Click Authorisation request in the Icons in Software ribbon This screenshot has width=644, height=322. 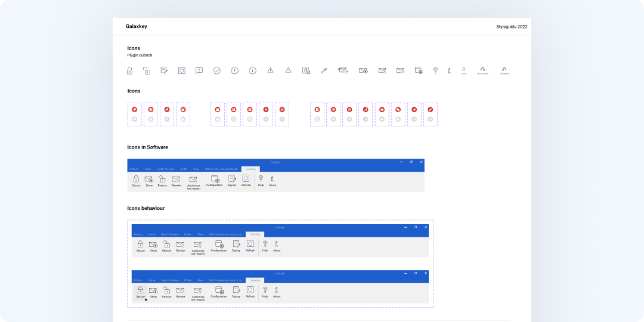[x=193, y=182]
